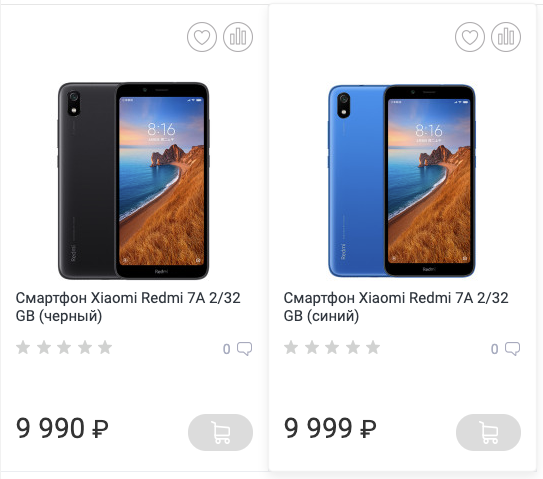Rate the blue Redmi 7A five stars
This screenshot has width=543, height=479.
point(373,347)
